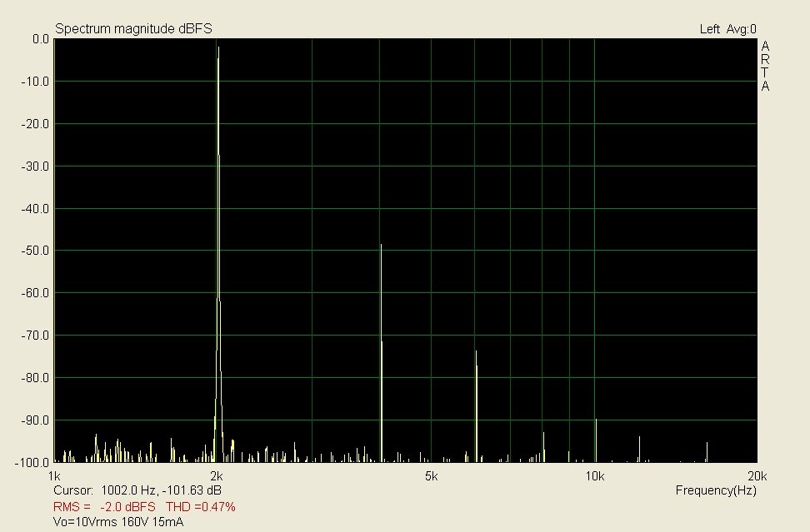
Task: Click the 'Left Avg:0' label
Action: click(727, 29)
